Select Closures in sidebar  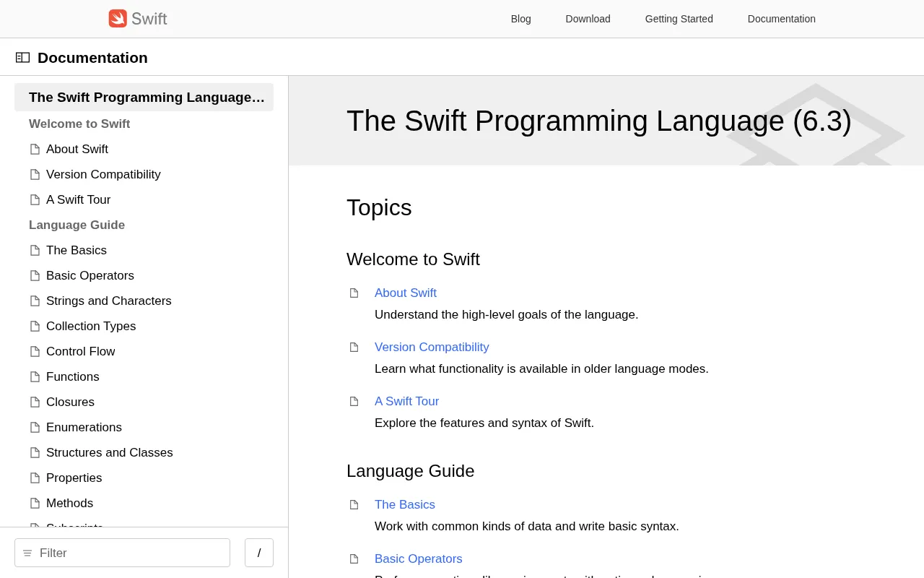tap(70, 402)
